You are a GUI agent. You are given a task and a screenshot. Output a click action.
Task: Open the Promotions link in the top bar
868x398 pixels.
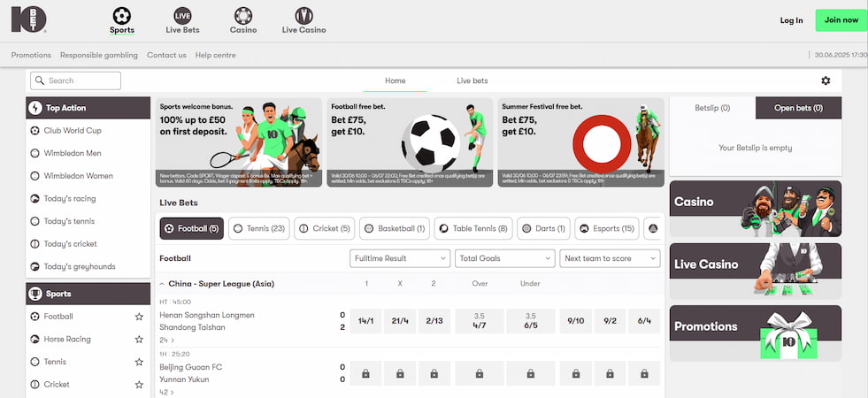tap(31, 56)
